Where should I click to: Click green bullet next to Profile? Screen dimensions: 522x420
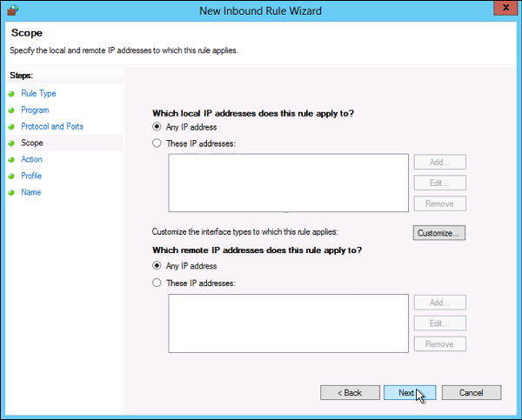11,176
